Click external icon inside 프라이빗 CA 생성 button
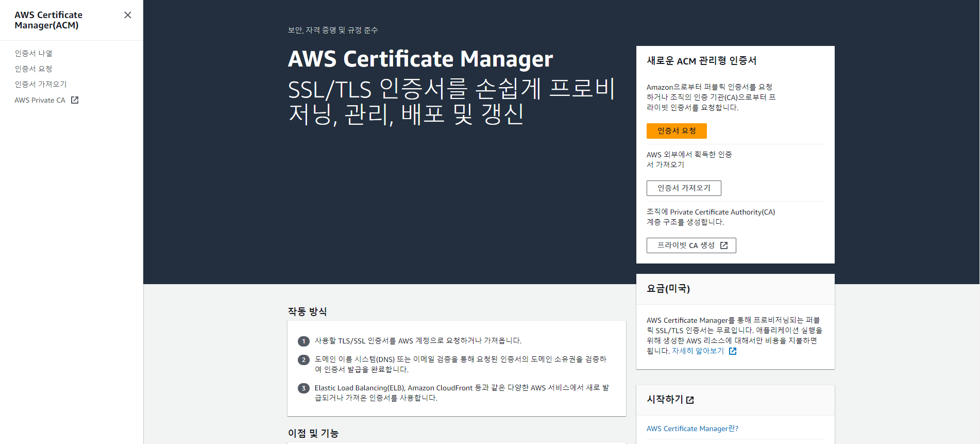980x444 pixels. click(724, 245)
